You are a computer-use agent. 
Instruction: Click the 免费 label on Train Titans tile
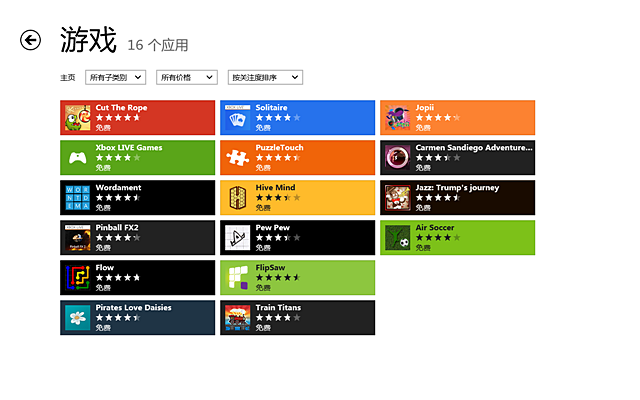pyautogui.click(x=263, y=328)
